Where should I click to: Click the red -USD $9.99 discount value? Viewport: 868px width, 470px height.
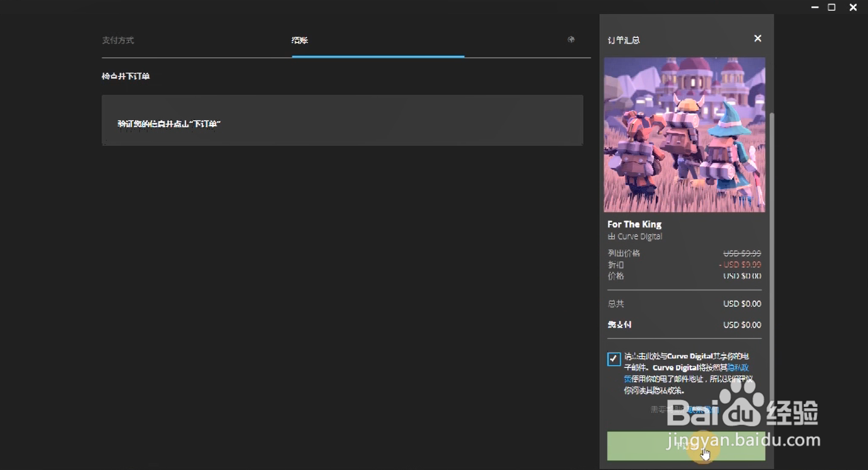point(740,265)
